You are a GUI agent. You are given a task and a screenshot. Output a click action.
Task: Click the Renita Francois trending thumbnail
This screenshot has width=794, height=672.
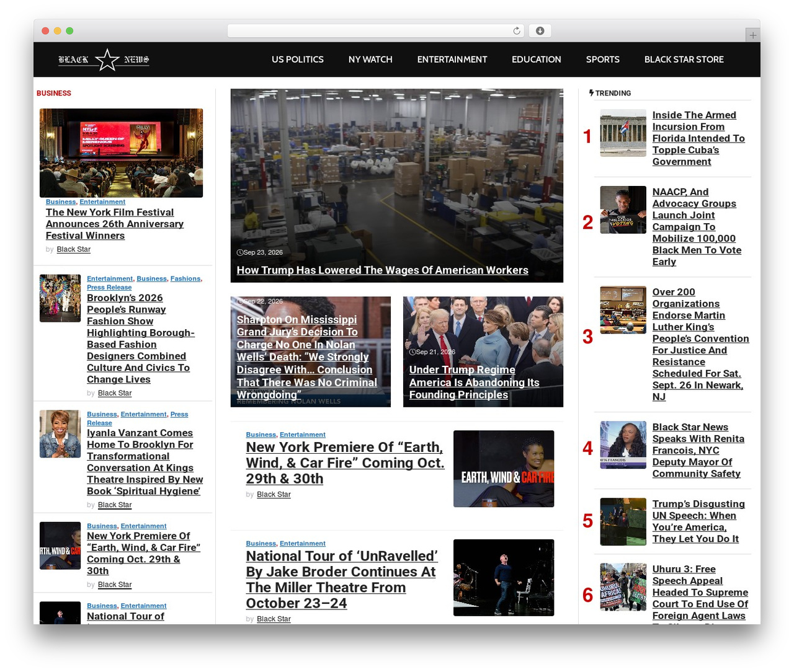623,445
